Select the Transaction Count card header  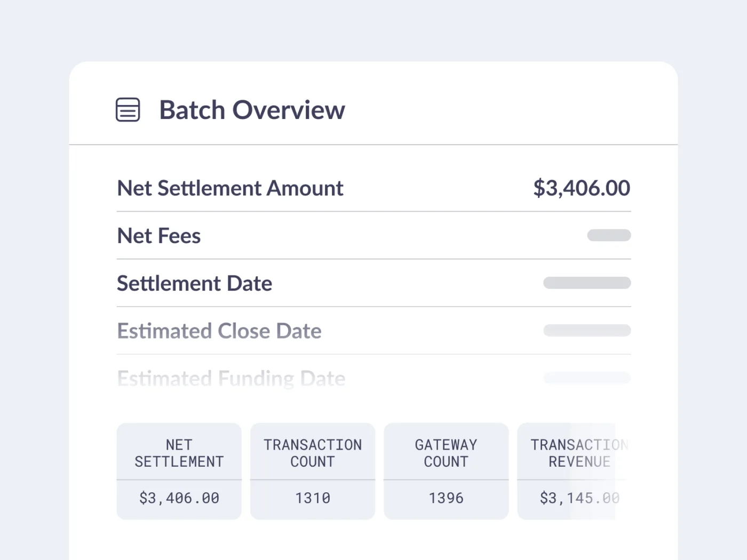(313, 453)
